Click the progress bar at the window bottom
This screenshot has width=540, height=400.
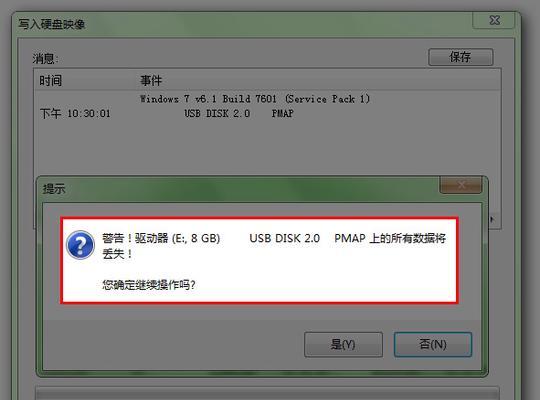267,393
